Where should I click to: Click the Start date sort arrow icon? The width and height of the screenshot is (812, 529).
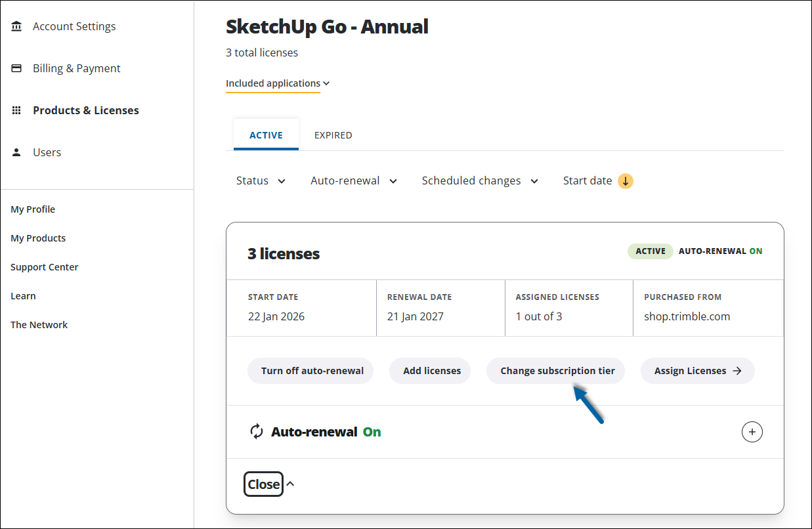(626, 181)
